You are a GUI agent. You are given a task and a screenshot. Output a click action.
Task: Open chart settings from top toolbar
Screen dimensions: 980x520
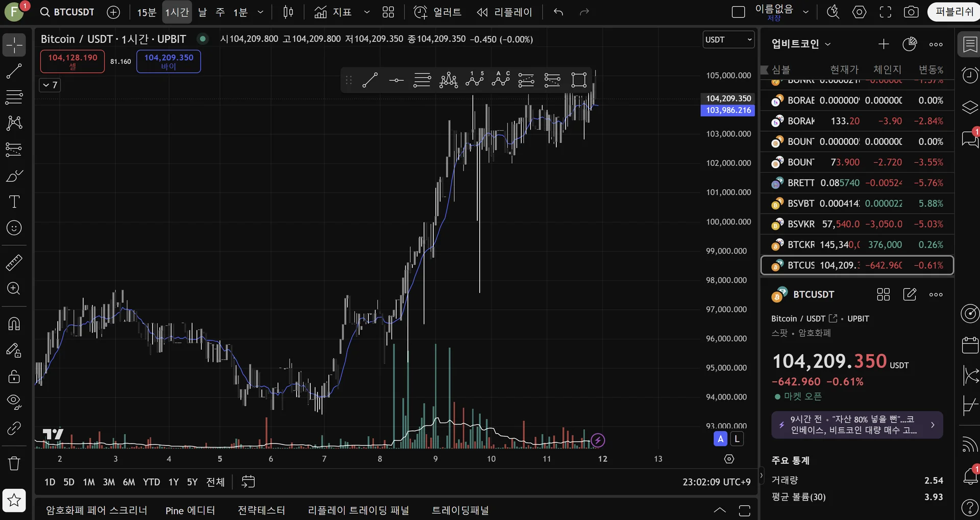click(860, 12)
